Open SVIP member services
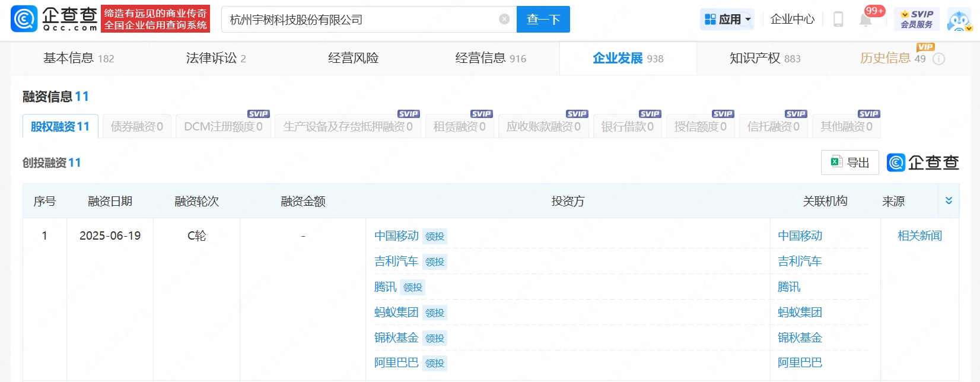 917,19
